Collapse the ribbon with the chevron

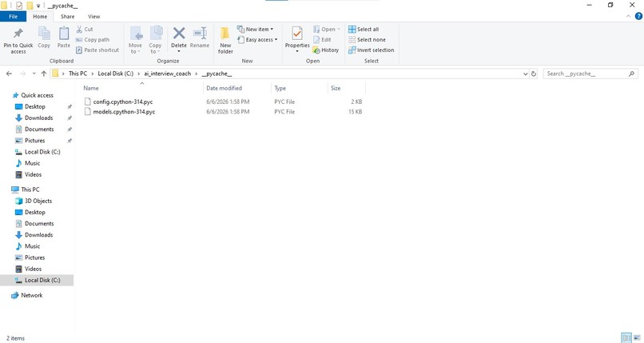coord(628,17)
